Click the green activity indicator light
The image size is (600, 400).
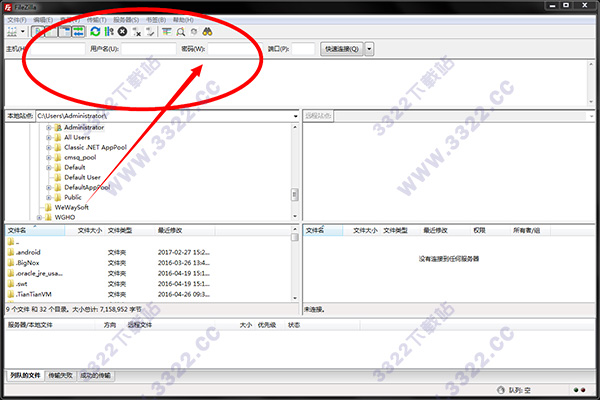pyautogui.click(x=576, y=390)
